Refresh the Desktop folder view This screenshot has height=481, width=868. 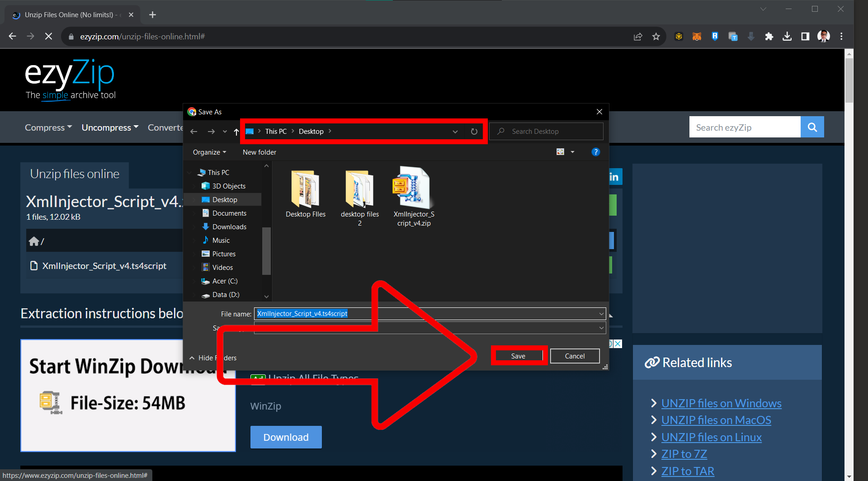tap(474, 131)
